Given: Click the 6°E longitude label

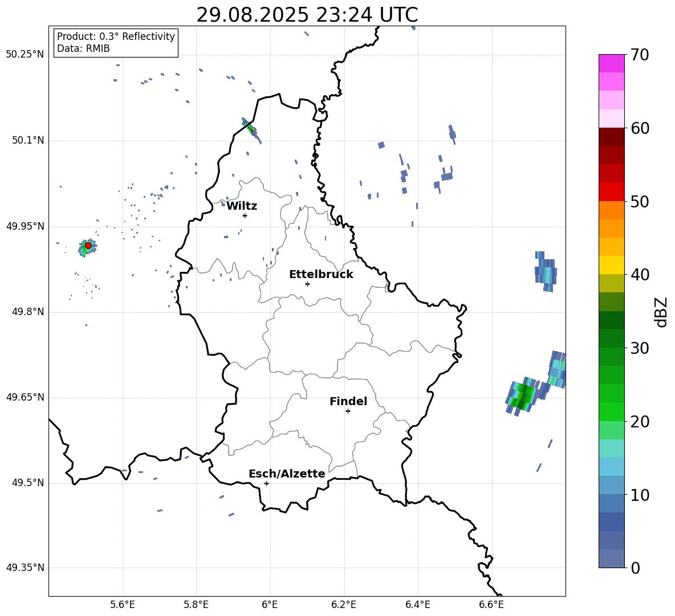Looking at the screenshot, I should point(270,605).
